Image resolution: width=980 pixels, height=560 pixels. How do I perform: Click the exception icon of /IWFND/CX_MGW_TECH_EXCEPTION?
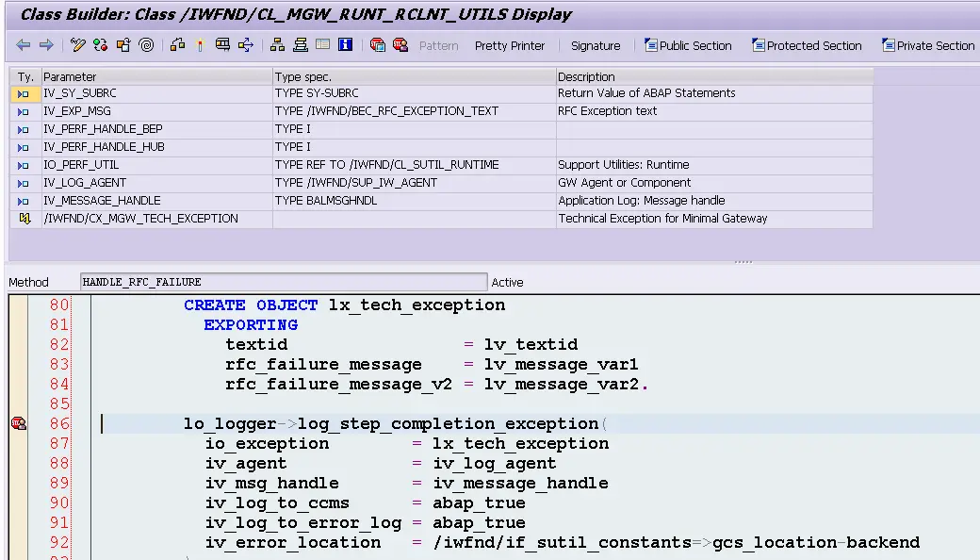24,218
